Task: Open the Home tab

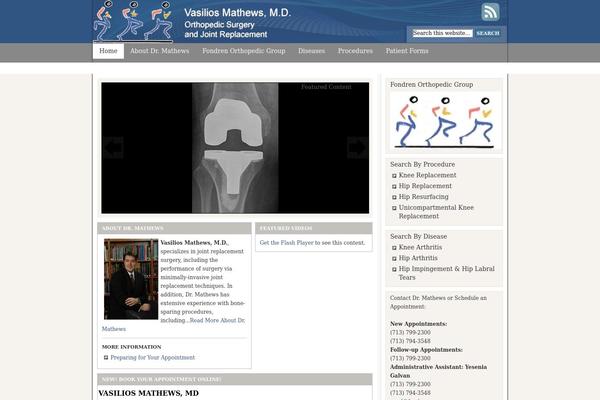Action: (108, 51)
